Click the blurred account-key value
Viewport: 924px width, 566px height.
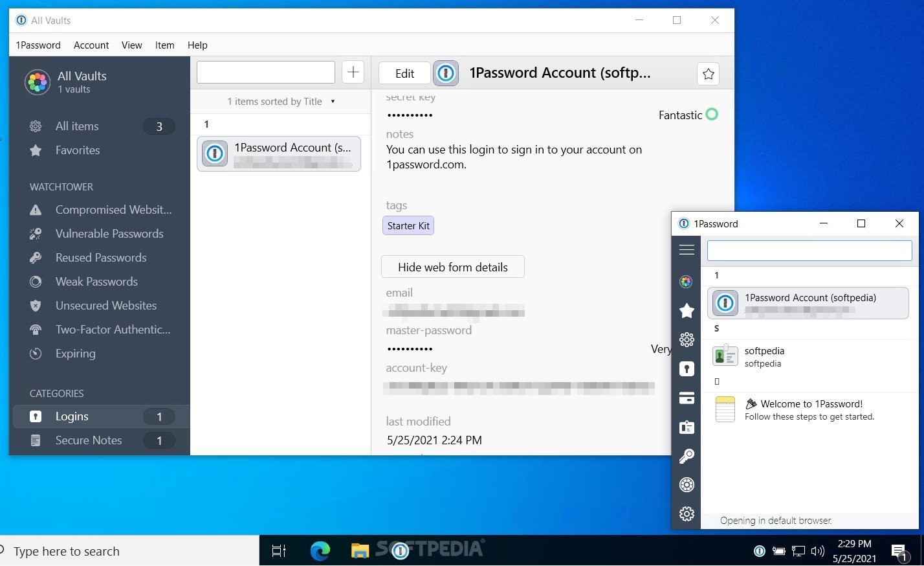click(519, 388)
